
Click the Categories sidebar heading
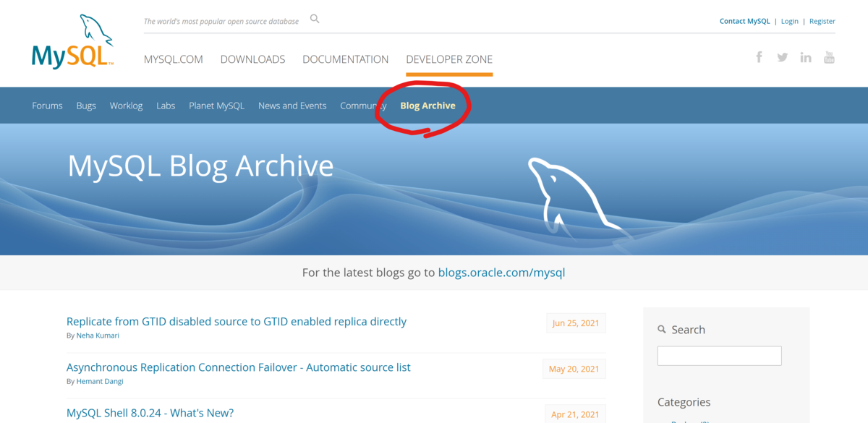coord(684,402)
